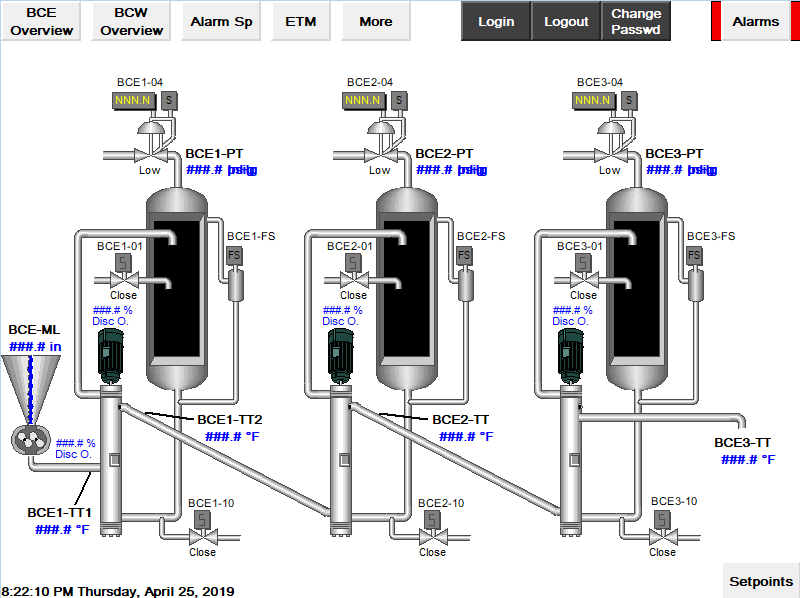Viewport: 800px width, 598px height.
Task: Click the BCE2-FS flow switch icon
Action: [464, 255]
